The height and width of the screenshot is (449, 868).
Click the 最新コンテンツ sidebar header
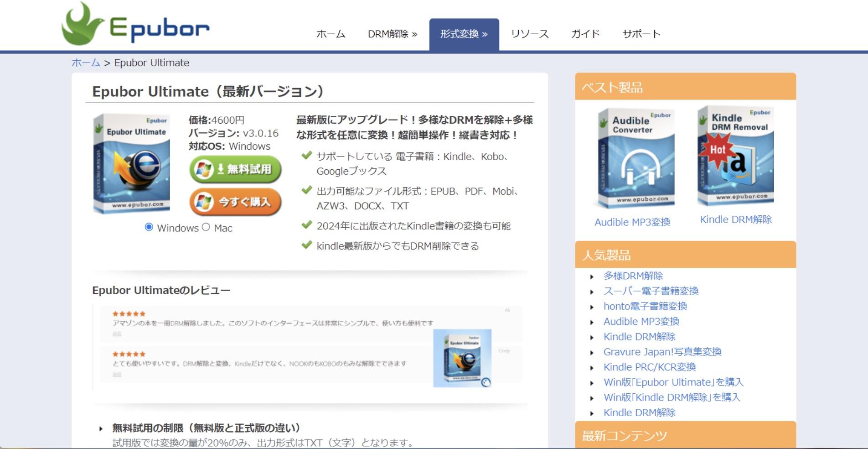click(x=685, y=435)
